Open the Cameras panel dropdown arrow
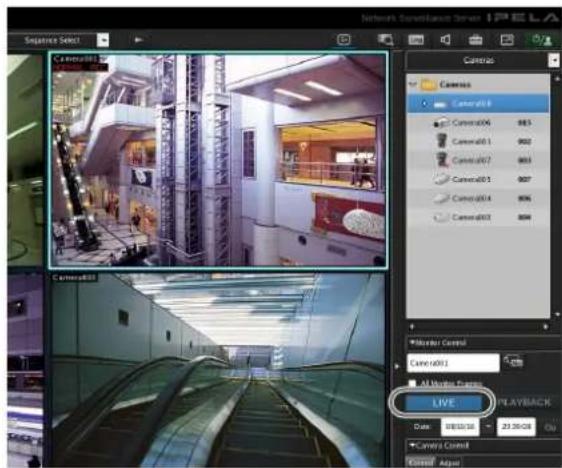The height and width of the screenshot is (468, 562). click(554, 60)
